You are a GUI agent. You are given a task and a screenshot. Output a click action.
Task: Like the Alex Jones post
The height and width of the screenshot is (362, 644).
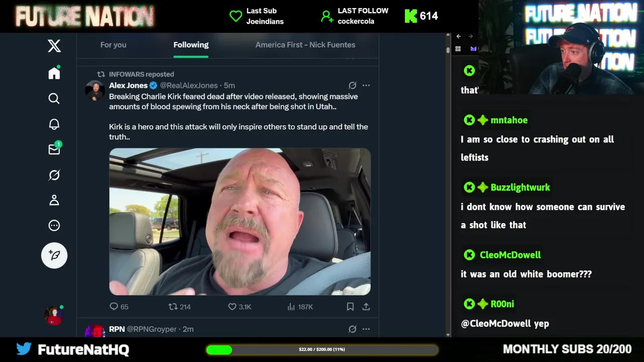pyautogui.click(x=239, y=306)
